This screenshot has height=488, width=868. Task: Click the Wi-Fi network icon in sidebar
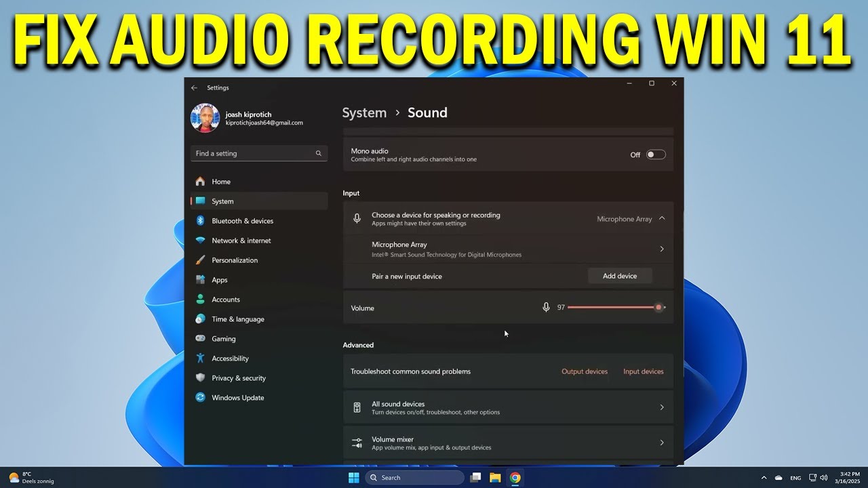point(200,241)
